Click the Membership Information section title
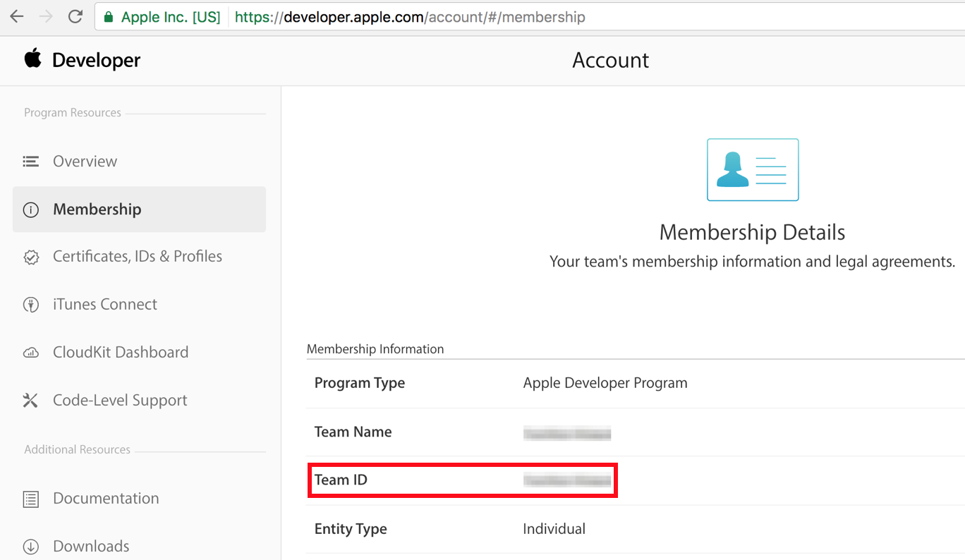The height and width of the screenshot is (560, 965). coord(375,349)
